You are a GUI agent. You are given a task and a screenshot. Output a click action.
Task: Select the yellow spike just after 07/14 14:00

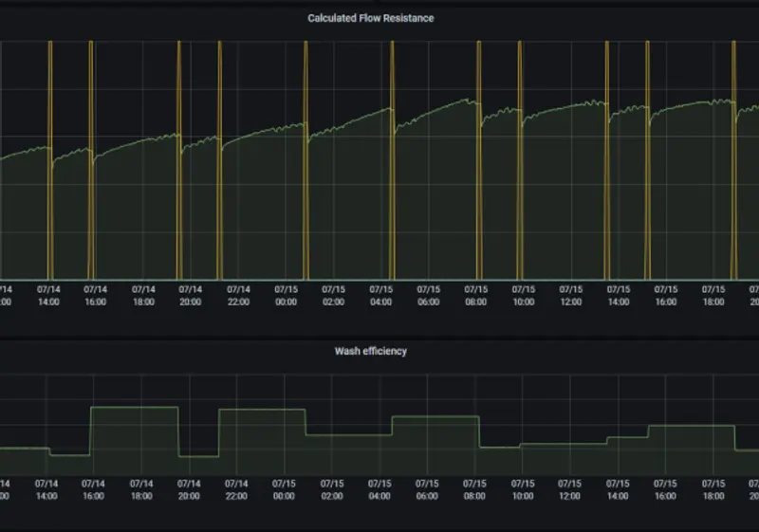tap(50, 159)
